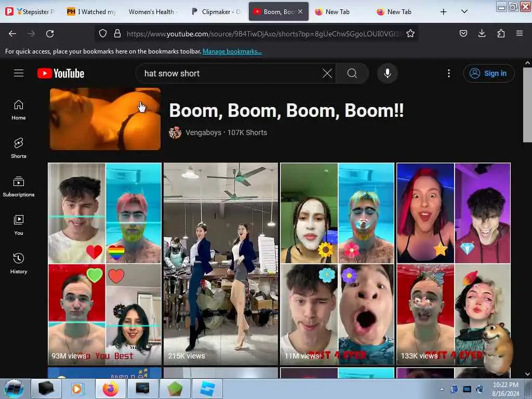
Task: Go to the YouTube logo home
Action: [x=61, y=73]
